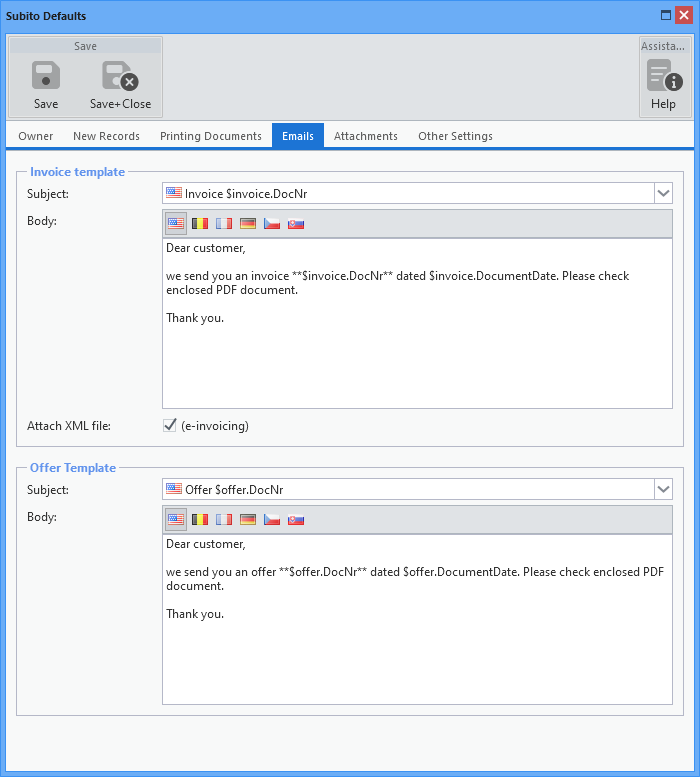This screenshot has height=777, width=700.
Task: Select Belgian flag in Offer body languages
Action: tap(200, 519)
